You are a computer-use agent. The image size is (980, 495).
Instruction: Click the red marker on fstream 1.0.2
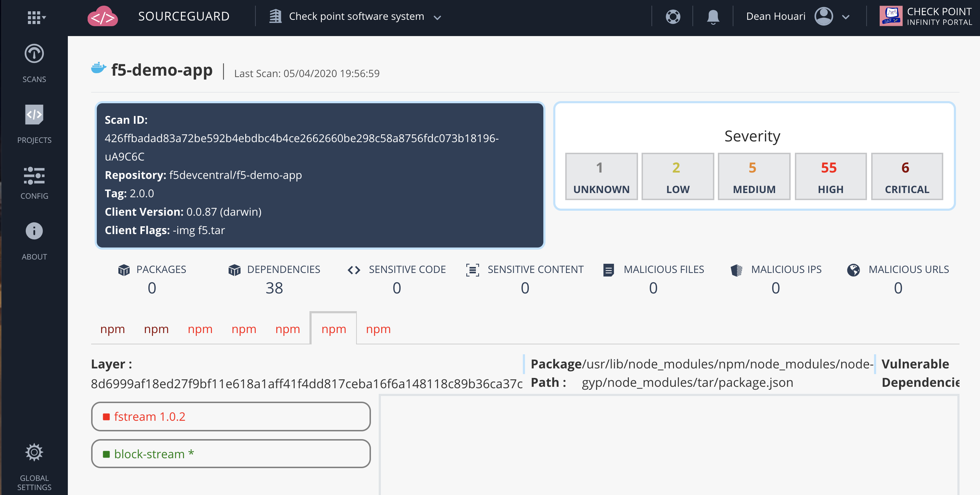[x=106, y=417]
